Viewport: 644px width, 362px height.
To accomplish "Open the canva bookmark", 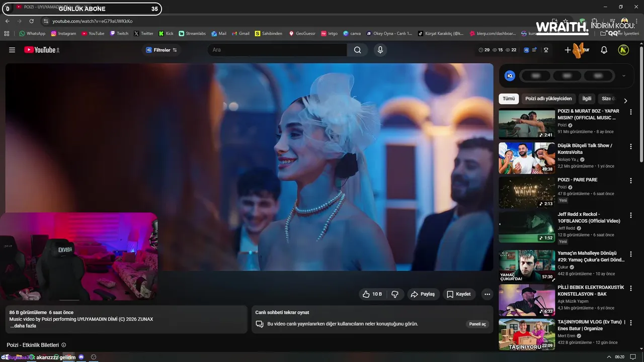I will [x=352, y=34].
